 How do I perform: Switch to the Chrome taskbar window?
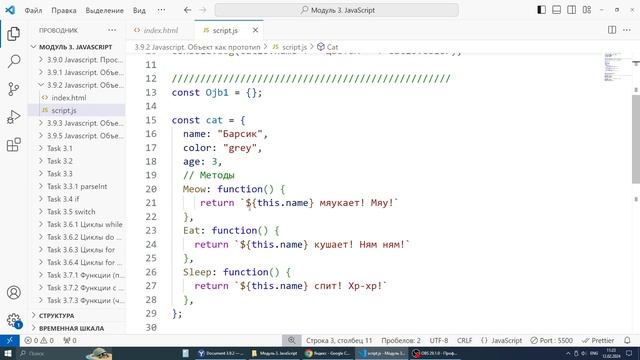click(329, 353)
